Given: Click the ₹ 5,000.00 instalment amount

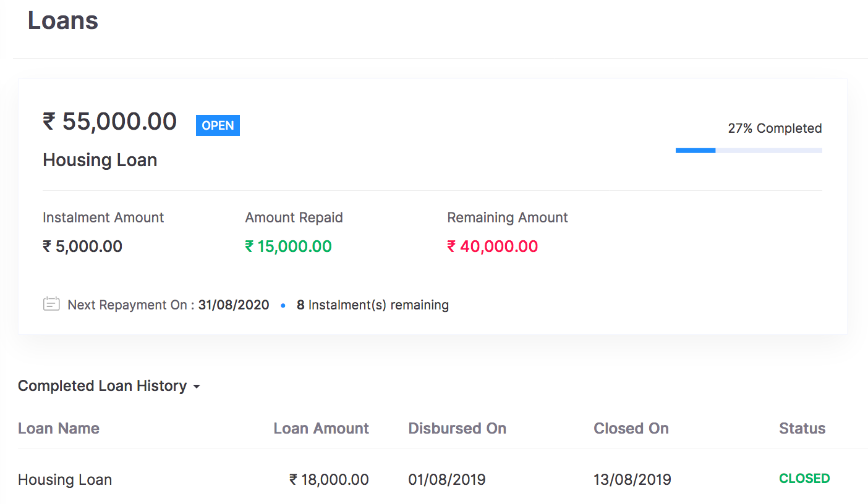Looking at the screenshot, I should 82,246.
